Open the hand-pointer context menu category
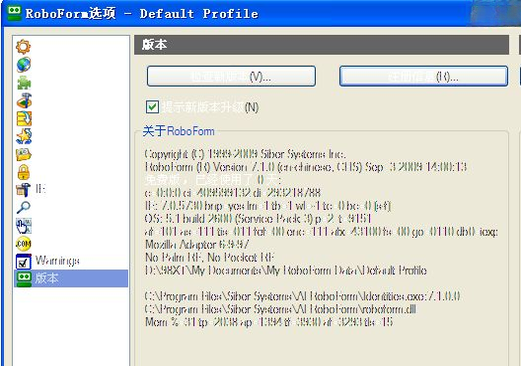The width and height of the screenshot is (521, 366). (23, 226)
